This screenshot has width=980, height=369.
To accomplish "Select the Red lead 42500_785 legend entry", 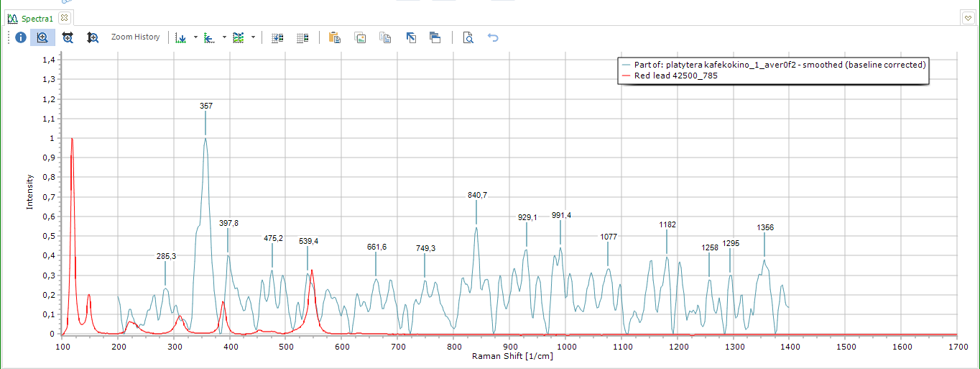I will 675,76.
